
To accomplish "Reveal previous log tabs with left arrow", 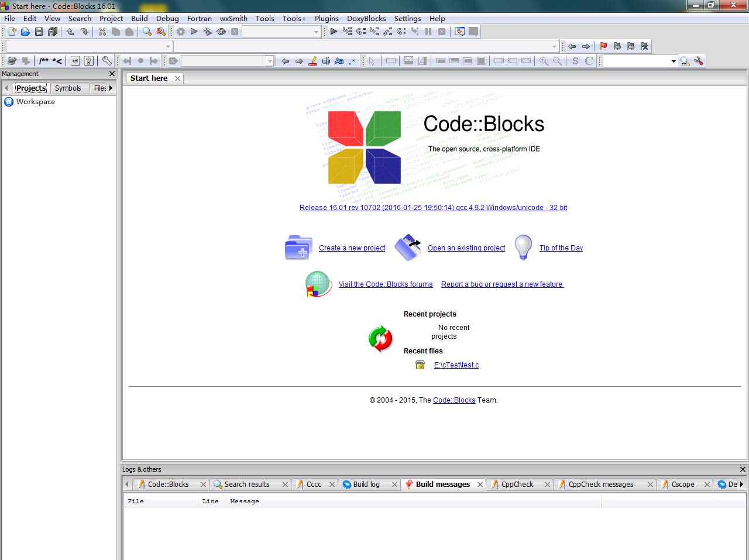I will click(x=126, y=485).
